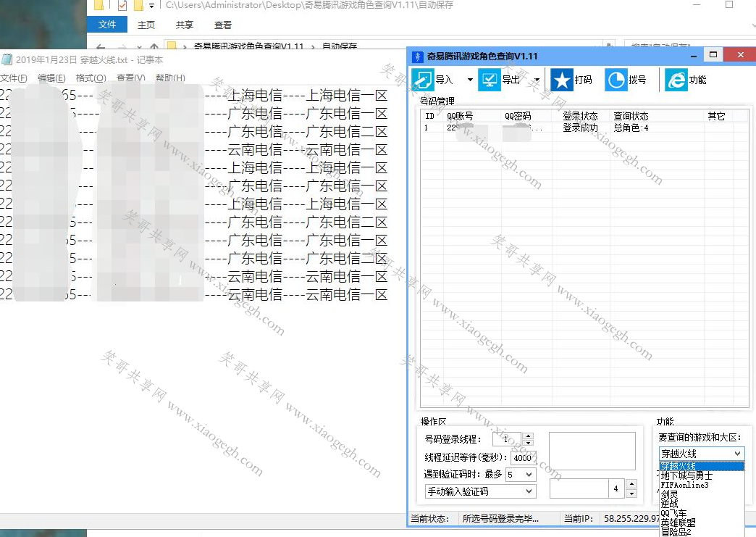Open the 编辑(E) menu in Notepad

point(51,78)
